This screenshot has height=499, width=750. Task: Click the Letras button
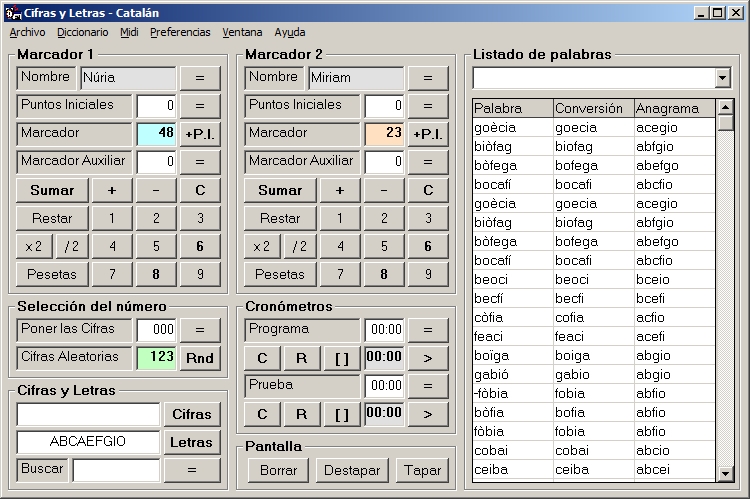pos(192,442)
